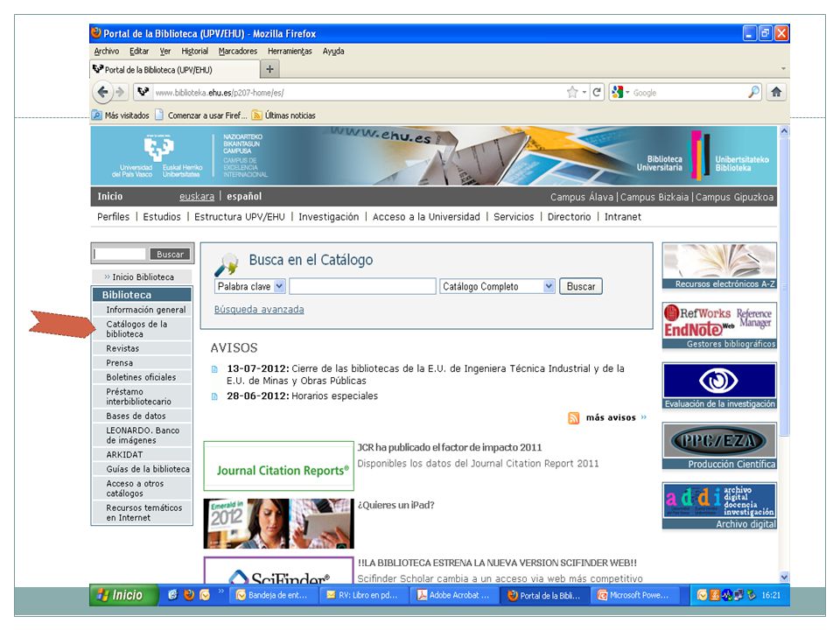The height and width of the screenshot is (630, 840).
Task: Open the Investigación navigation link
Action: pos(328,216)
